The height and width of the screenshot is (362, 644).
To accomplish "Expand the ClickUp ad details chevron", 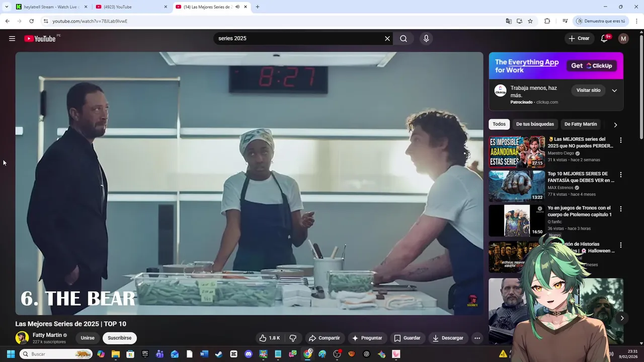I will pyautogui.click(x=614, y=90).
